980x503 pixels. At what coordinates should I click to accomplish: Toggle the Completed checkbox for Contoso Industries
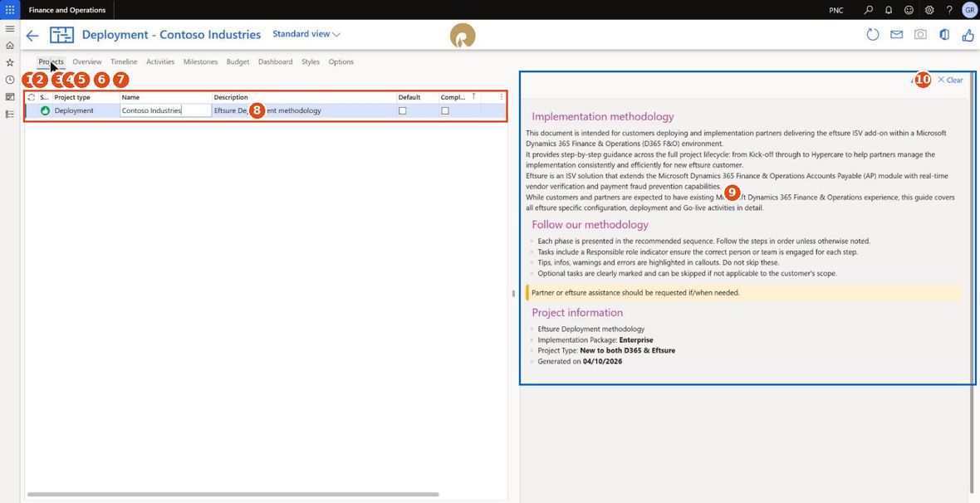(445, 110)
